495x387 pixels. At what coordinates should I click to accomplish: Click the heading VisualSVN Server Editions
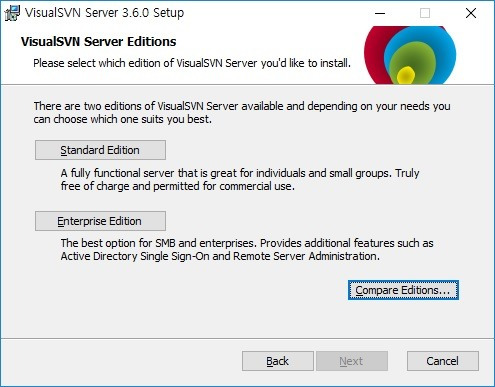click(x=98, y=42)
